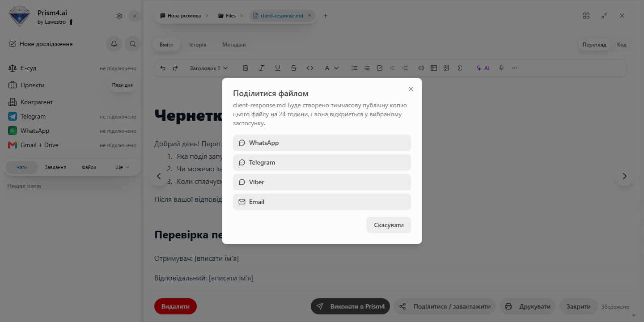Start voice dictation microphone

pyautogui.click(x=501, y=68)
